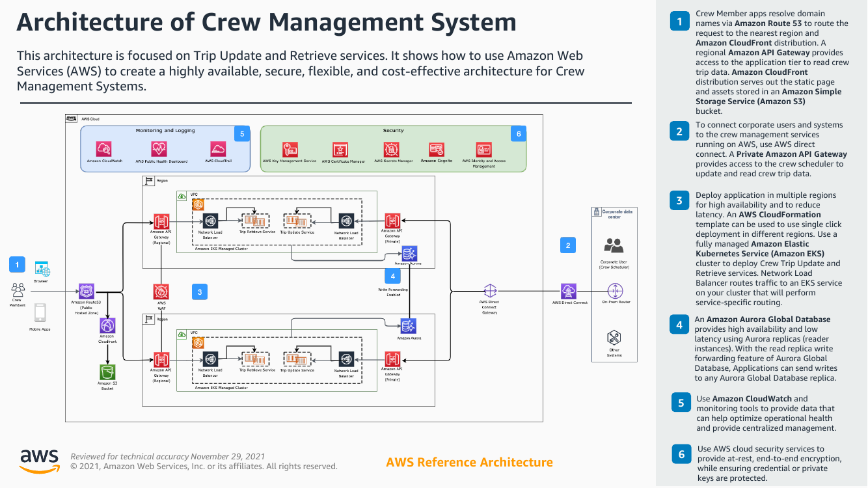
Task: Click the 'AWS Reference Architecture' footer text
Action: click(469, 463)
